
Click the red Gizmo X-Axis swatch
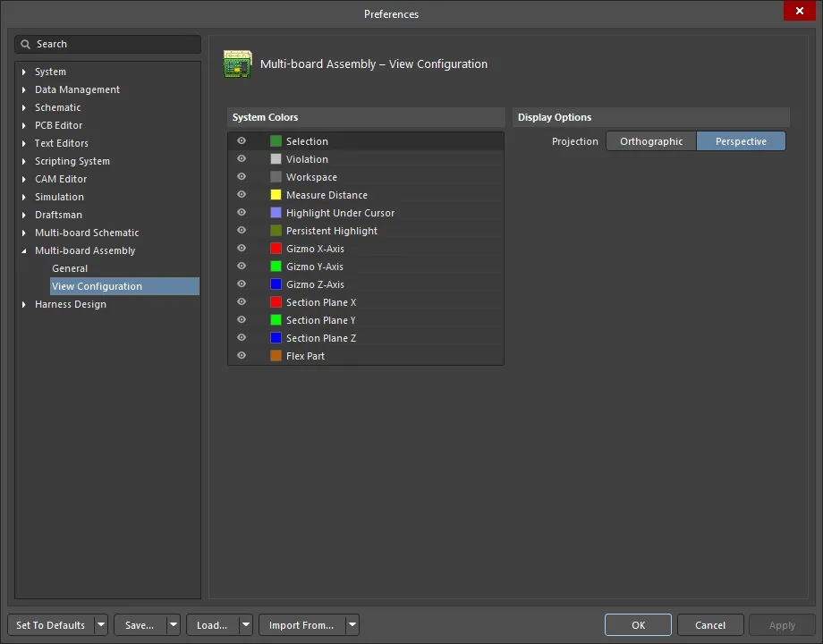coord(276,249)
